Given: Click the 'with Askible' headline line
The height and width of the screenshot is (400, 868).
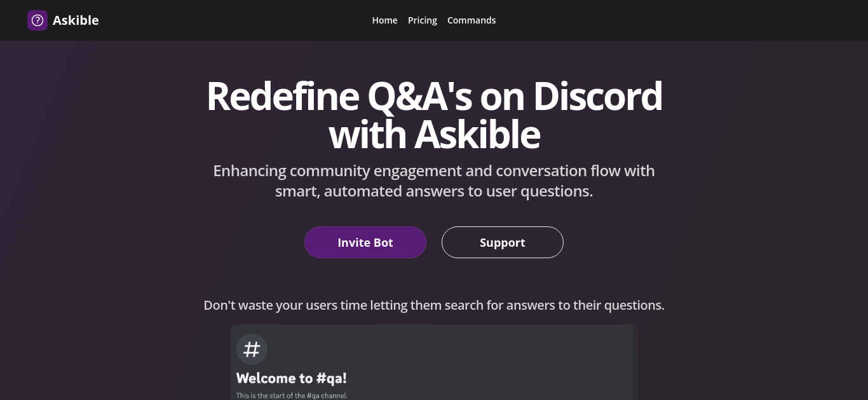Looking at the screenshot, I should pos(435,135).
